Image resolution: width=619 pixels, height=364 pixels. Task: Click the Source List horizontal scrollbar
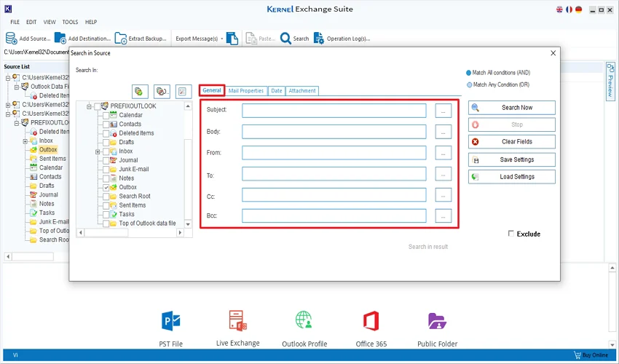(x=33, y=256)
